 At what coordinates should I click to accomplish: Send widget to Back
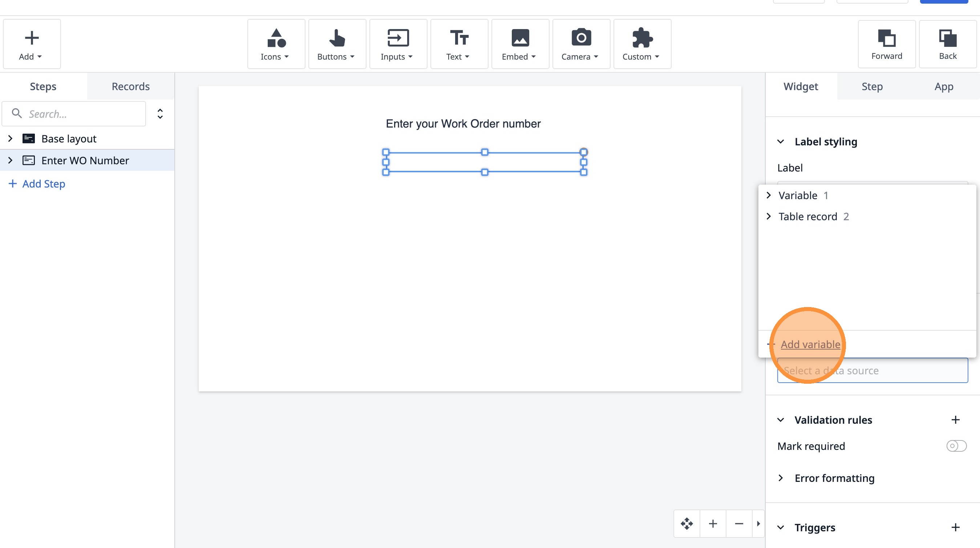click(x=947, y=44)
